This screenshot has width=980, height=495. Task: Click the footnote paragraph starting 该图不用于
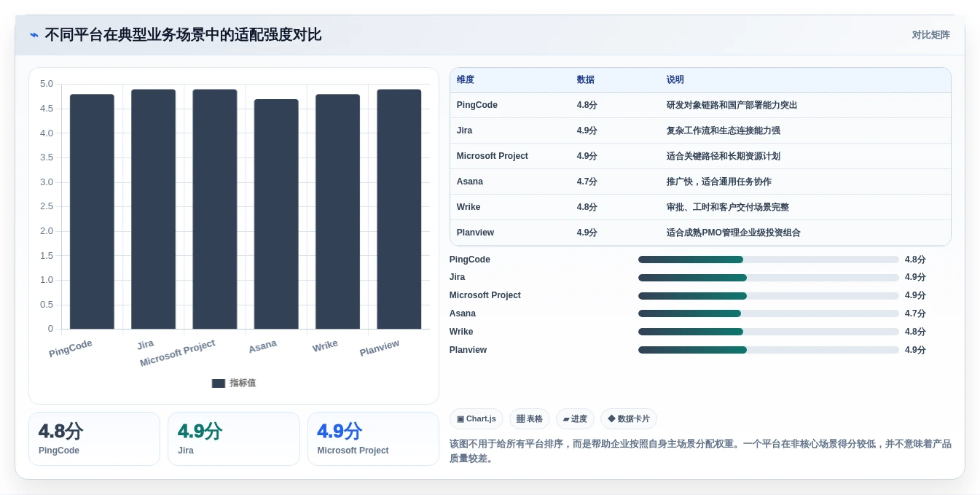(x=700, y=451)
